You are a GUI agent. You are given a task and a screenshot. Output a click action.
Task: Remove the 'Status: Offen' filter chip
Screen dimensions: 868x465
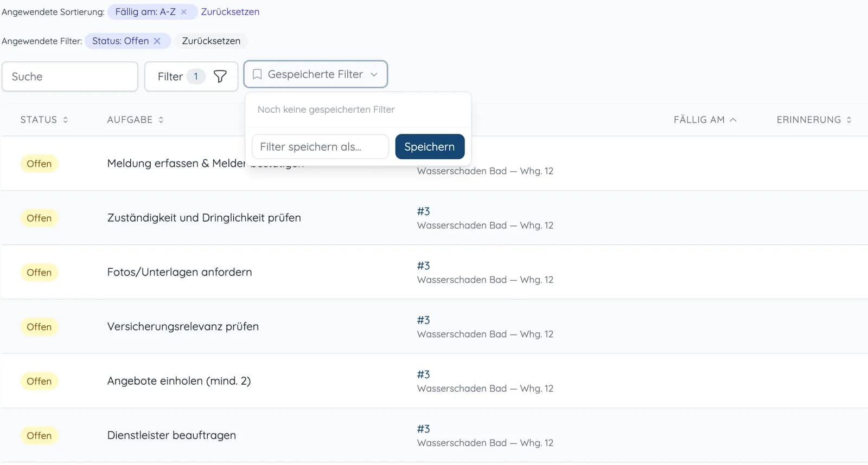click(157, 41)
